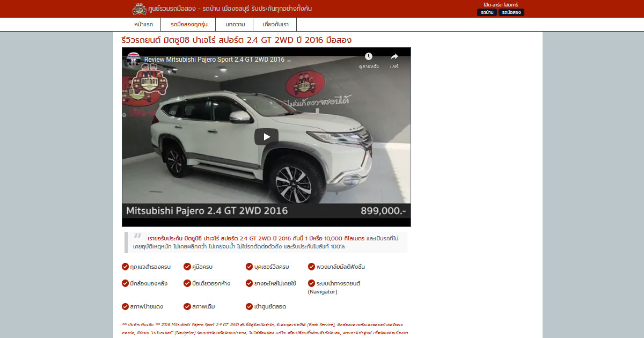The image size is (644, 338).
Task: Click the checkmark icon beside มีกล้องมองหลัง
Action: click(x=125, y=283)
